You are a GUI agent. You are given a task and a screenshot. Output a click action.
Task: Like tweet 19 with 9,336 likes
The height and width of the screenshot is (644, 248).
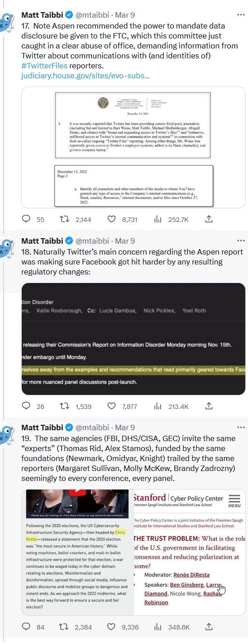(111, 627)
